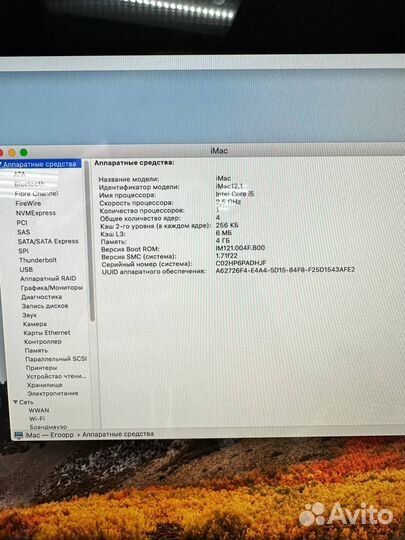The height and width of the screenshot is (540, 405).
Task: Select Принтеры in the sidebar
Action: [41, 367]
